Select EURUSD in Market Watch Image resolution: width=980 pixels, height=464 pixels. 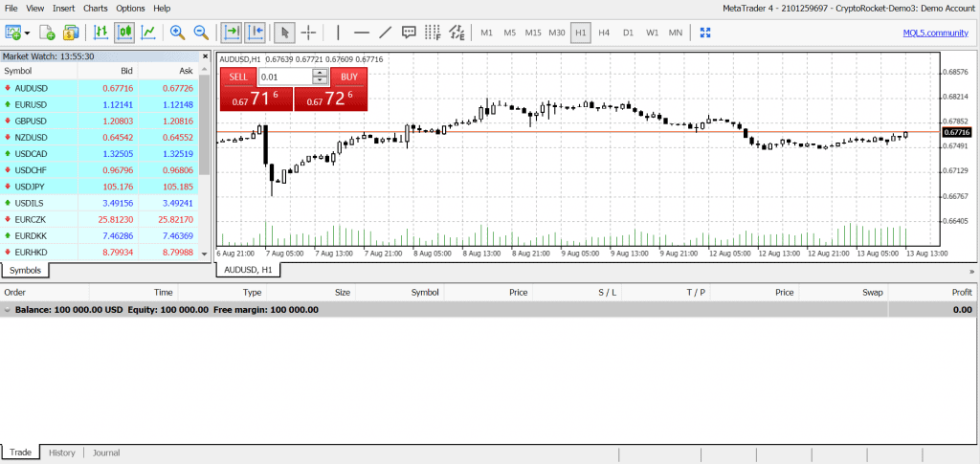pos(100,104)
